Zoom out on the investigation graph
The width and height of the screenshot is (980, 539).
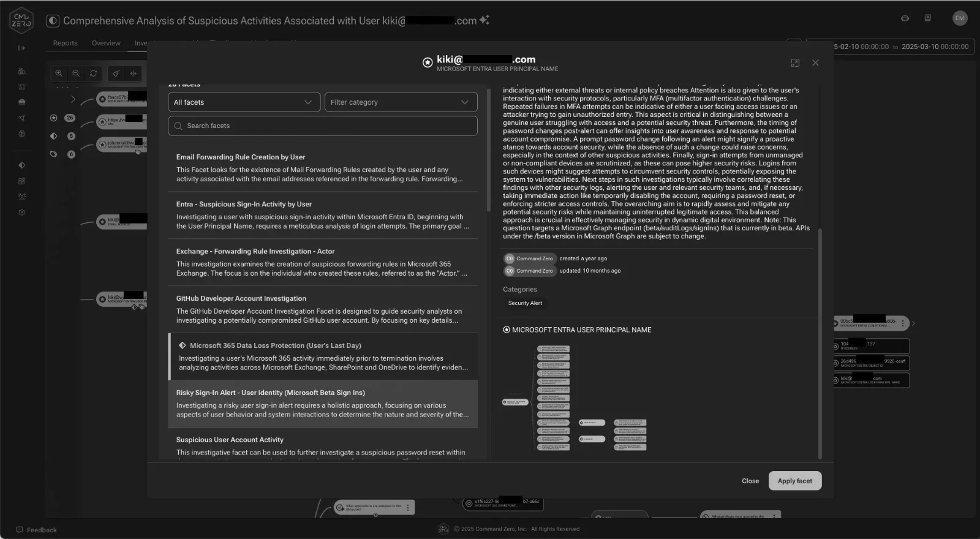pyautogui.click(x=76, y=73)
